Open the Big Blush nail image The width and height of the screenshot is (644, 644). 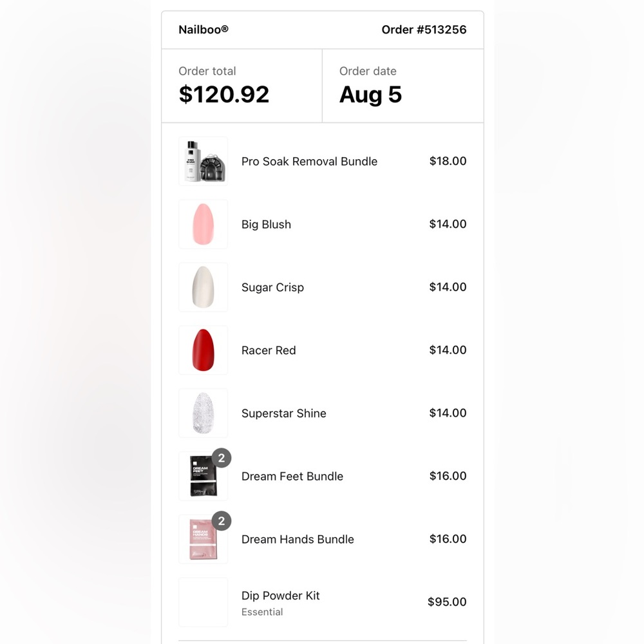tap(203, 224)
